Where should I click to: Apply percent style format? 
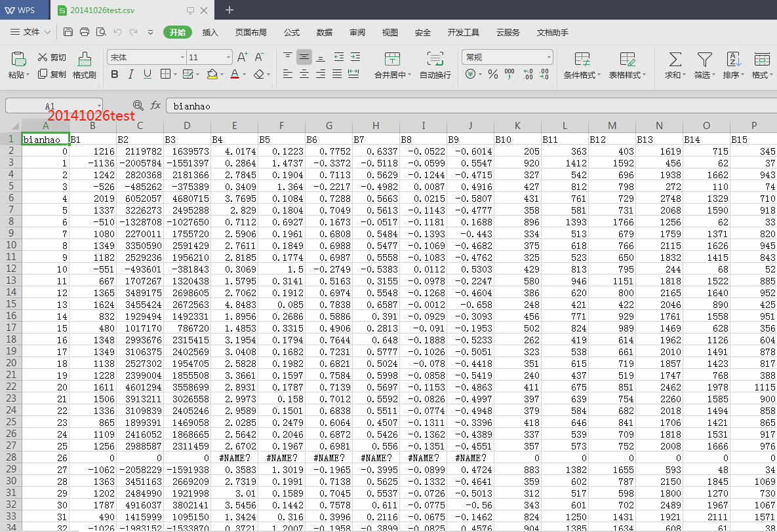pos(492,74)
